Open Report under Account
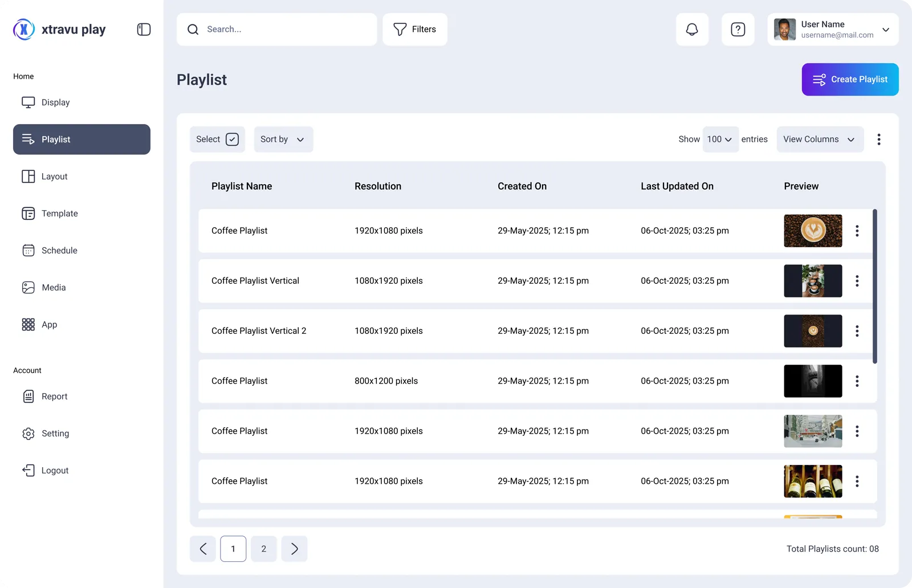The height and width of the screenshot is (588, 912). tap(82, 397)
